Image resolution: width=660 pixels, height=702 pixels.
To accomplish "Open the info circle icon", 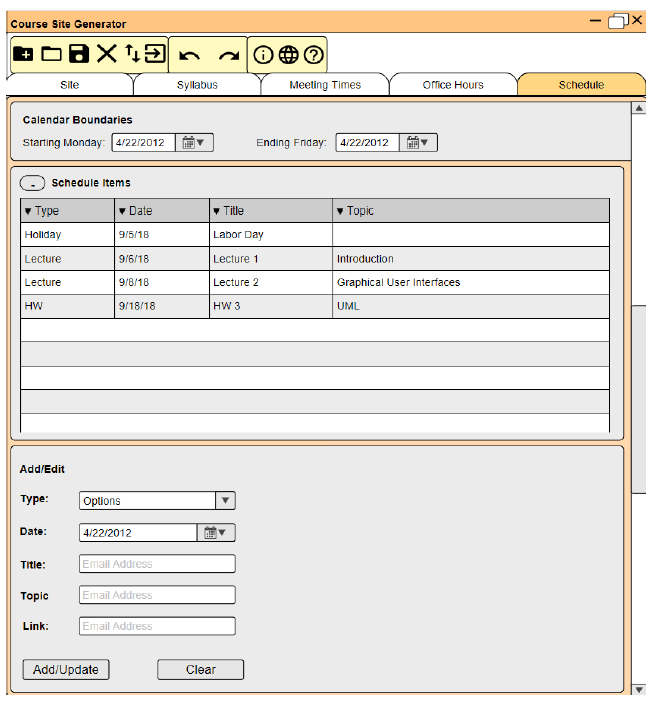I will pyautogui.click(x=263, y=55).
